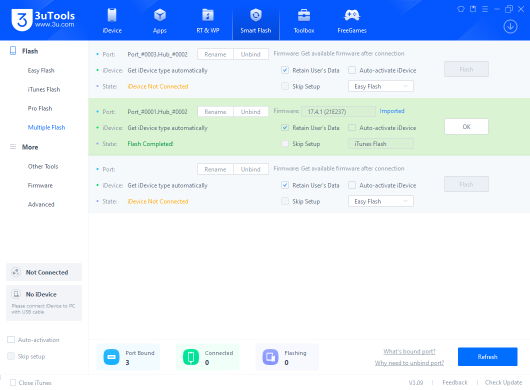The height and width of the screenshot is (390, 530).
Task: Click the skin t-shirt icon in title bar
Action: [461, 9]
